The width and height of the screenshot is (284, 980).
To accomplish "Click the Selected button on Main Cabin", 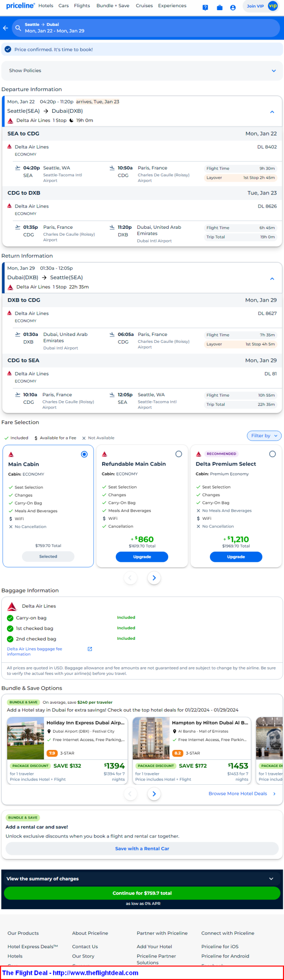I will click(x=48, y=557).
